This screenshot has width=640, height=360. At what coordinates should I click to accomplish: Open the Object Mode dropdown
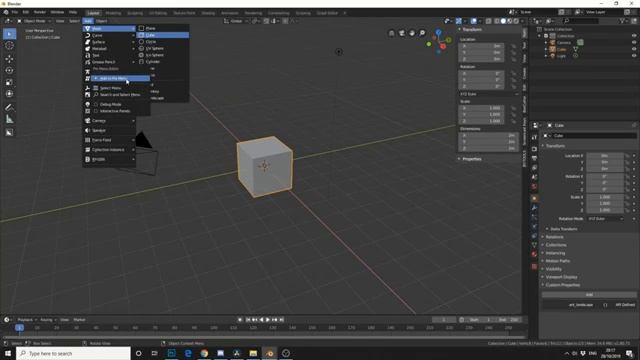click(x=34, y=21)
